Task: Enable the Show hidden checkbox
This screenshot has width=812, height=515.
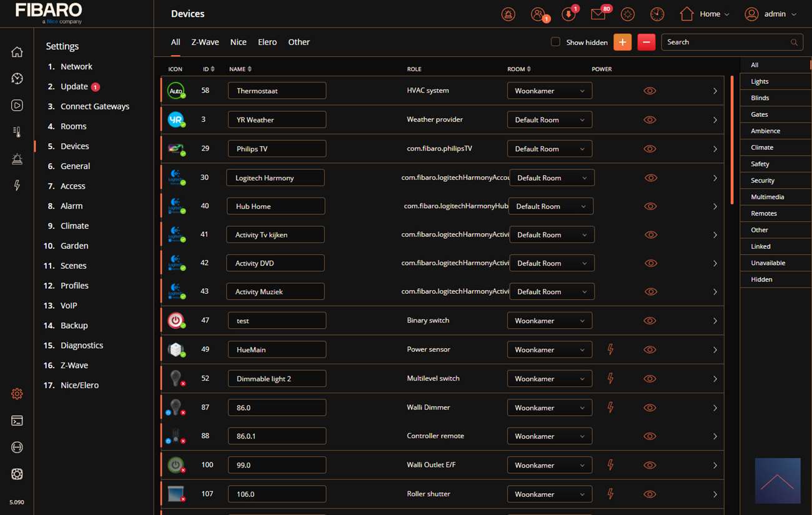Action: click(x=555, y=42)
